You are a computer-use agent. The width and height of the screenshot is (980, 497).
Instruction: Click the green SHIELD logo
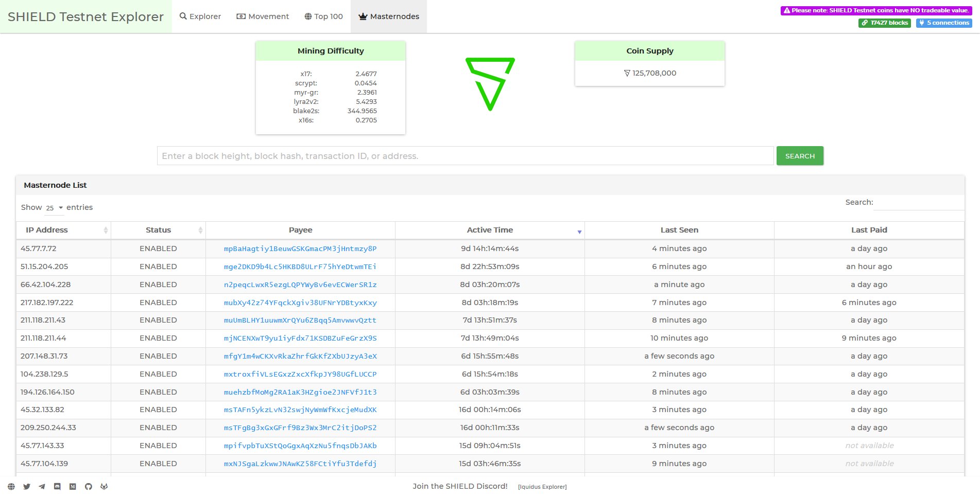[490, 84]
